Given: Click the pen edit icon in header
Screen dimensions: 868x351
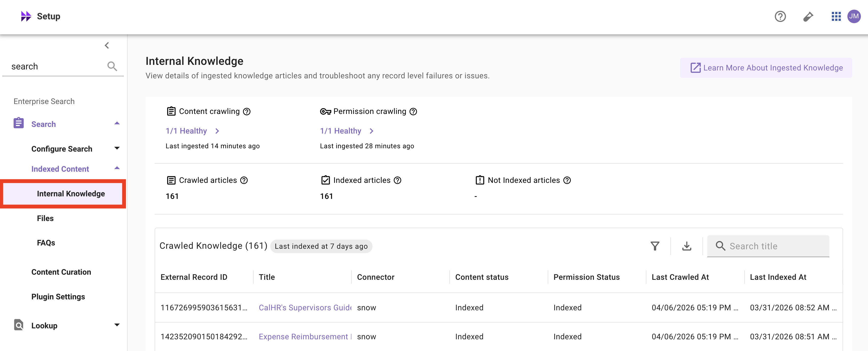Looking at the screenshot, I should click(x=808, y=16).
